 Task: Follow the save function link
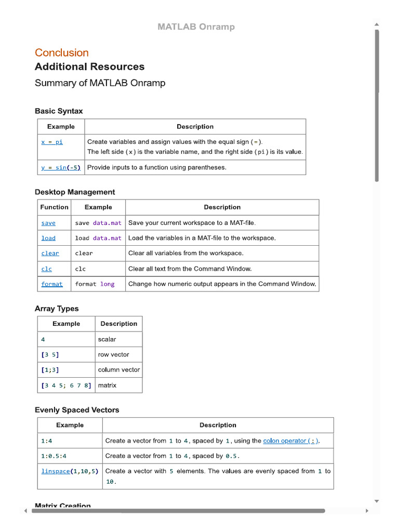tap(48, 223)
